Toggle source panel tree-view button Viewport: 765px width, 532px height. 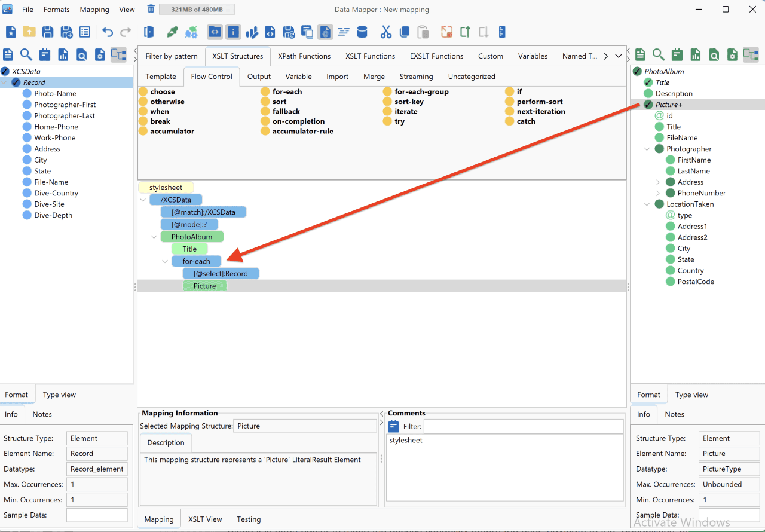pos(118,55)
